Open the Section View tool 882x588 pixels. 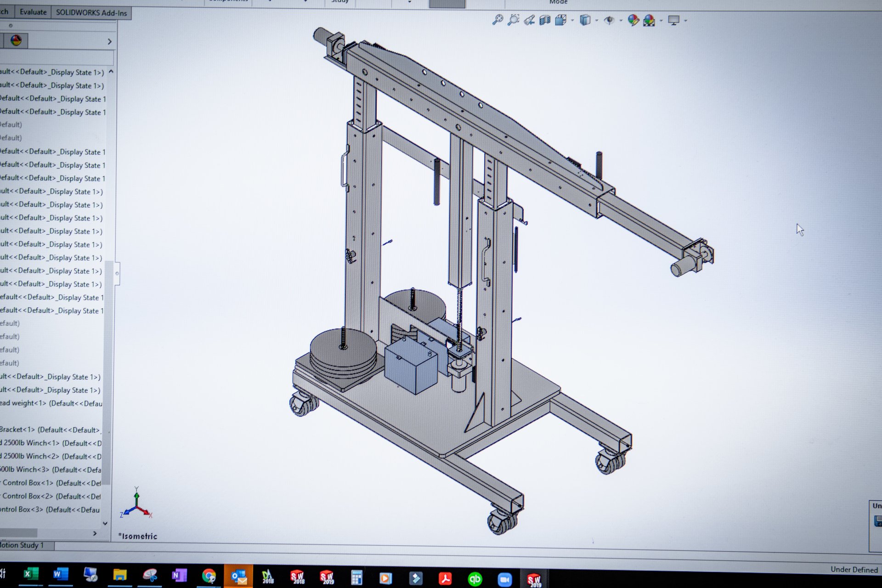[545, 20]
